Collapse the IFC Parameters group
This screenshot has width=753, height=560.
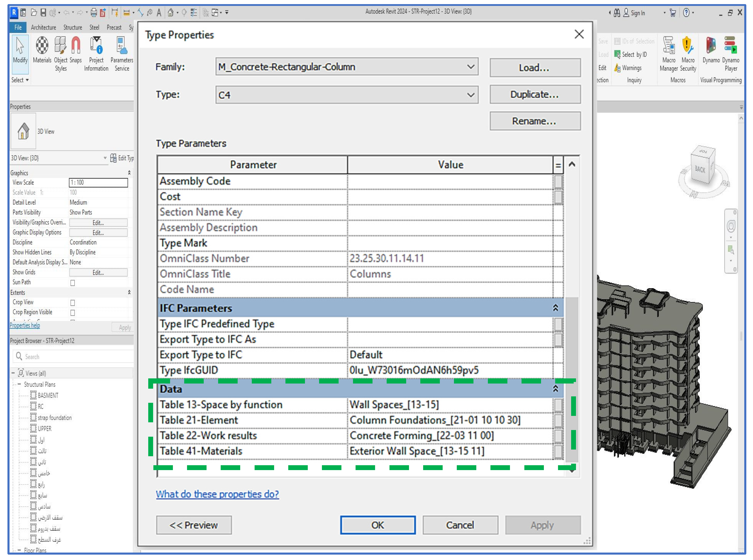(555, 308)
